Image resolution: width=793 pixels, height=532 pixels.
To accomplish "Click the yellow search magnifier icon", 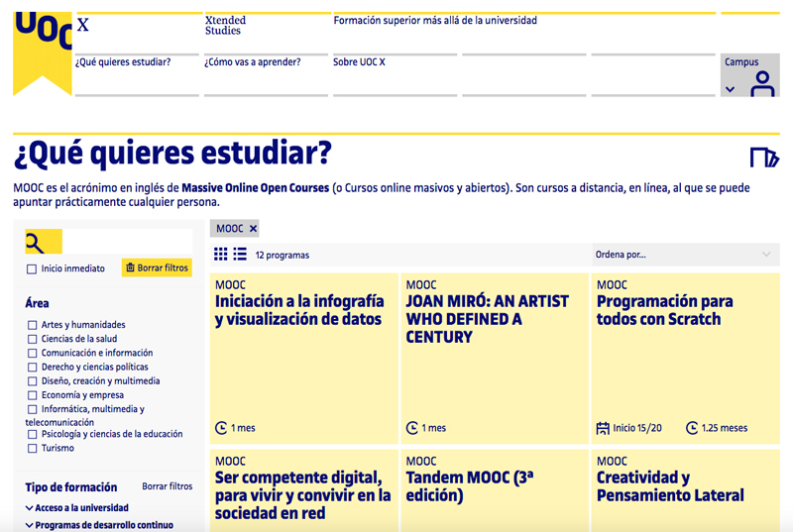I will point(35,244).
